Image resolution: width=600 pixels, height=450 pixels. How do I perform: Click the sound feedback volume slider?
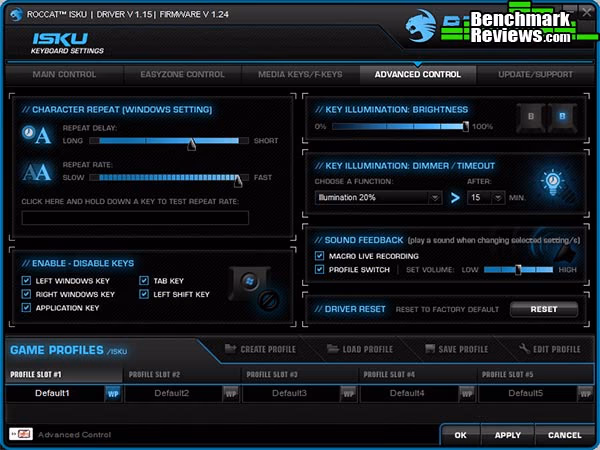(518, 270)
